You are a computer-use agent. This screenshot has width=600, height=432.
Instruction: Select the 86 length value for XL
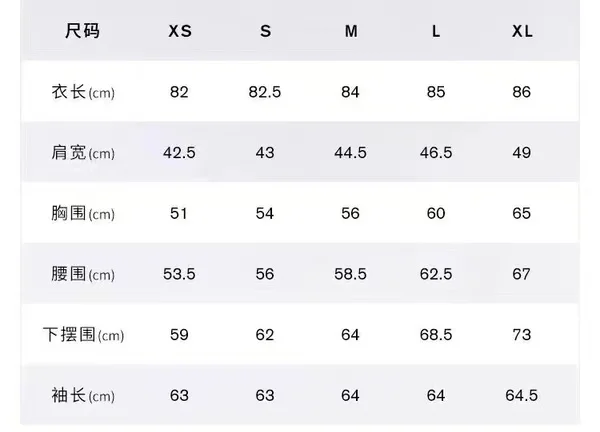[x=522, y=92]
